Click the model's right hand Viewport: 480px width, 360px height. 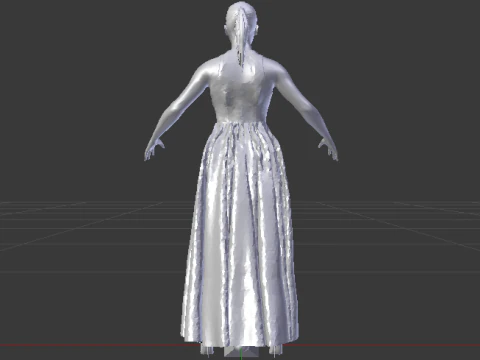click(x=329, y=149)
